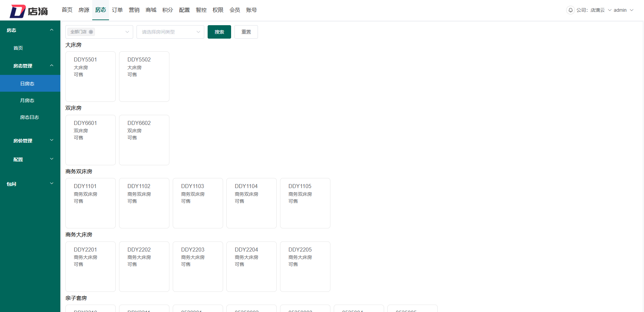Expand the 包间 sidebar section
The height and width of the screenshot is (312, 644).
click(x=30, y=184)
